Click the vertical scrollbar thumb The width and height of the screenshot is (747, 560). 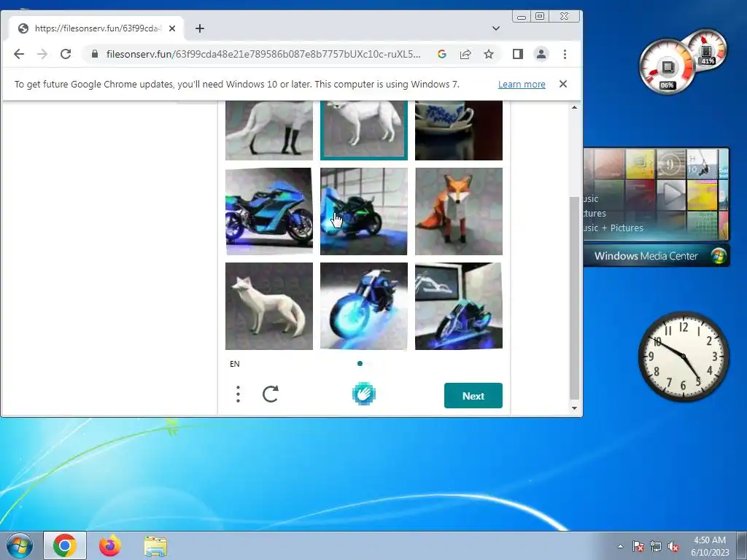(x=574, y=297)
